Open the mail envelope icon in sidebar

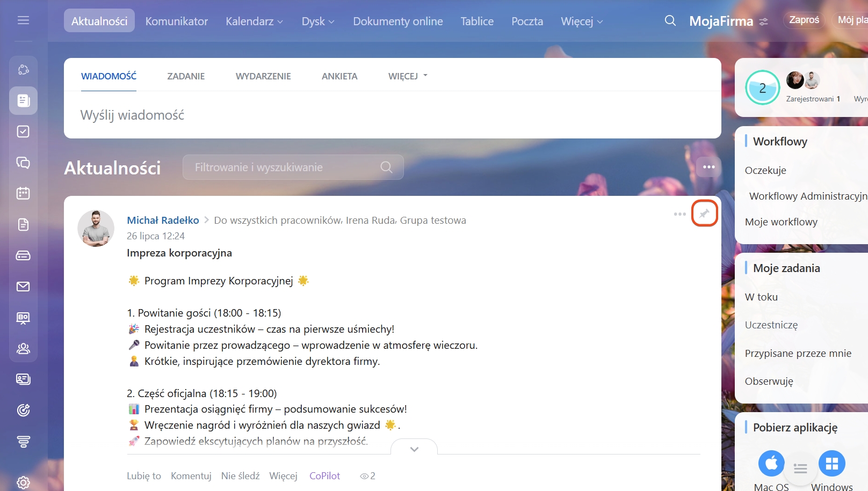[23, 287]
